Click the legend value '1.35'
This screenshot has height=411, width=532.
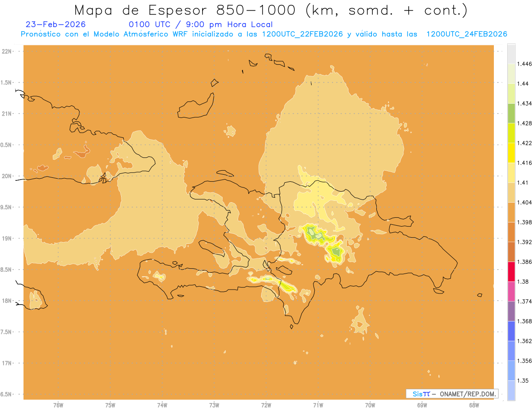(523, 380)
